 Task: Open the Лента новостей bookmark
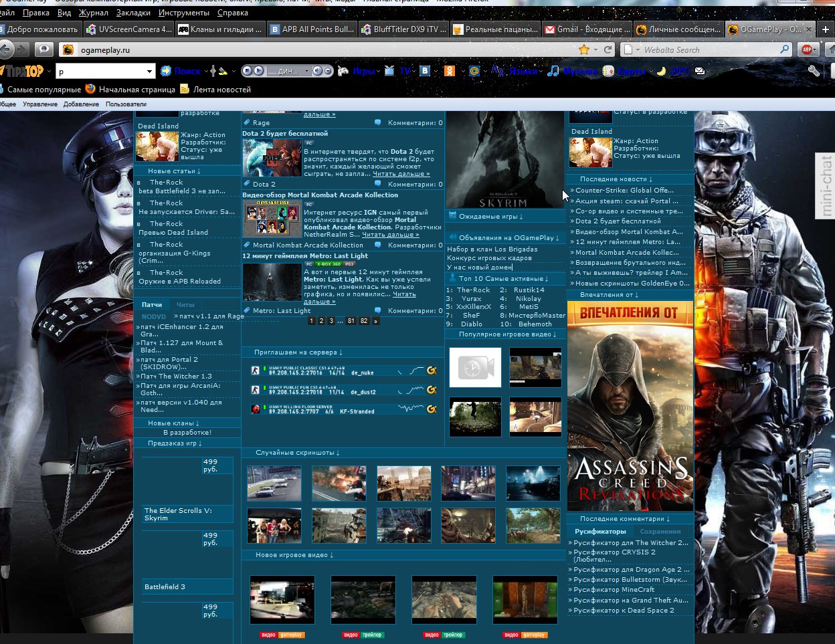[215, 89]
